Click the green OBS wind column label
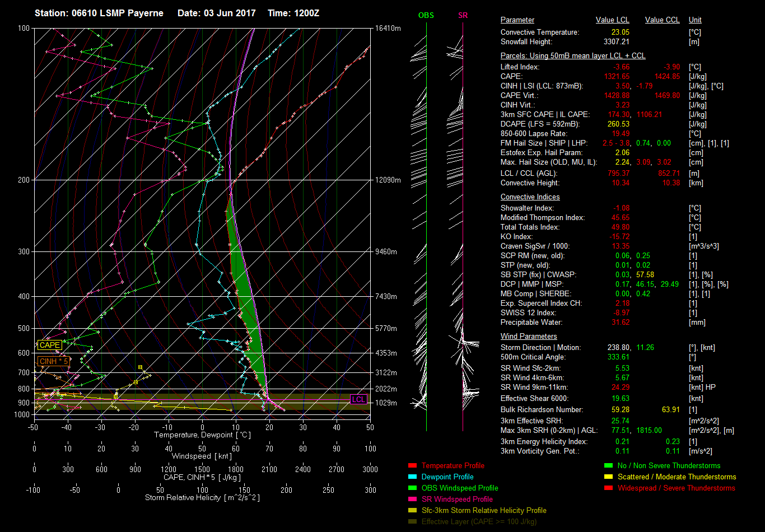 pos(426,16)
